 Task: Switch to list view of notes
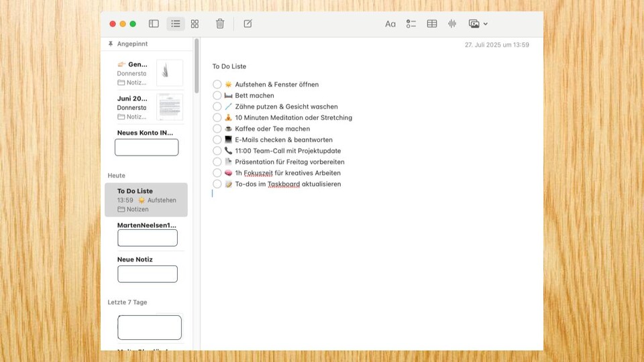click(x=176, y=23)
